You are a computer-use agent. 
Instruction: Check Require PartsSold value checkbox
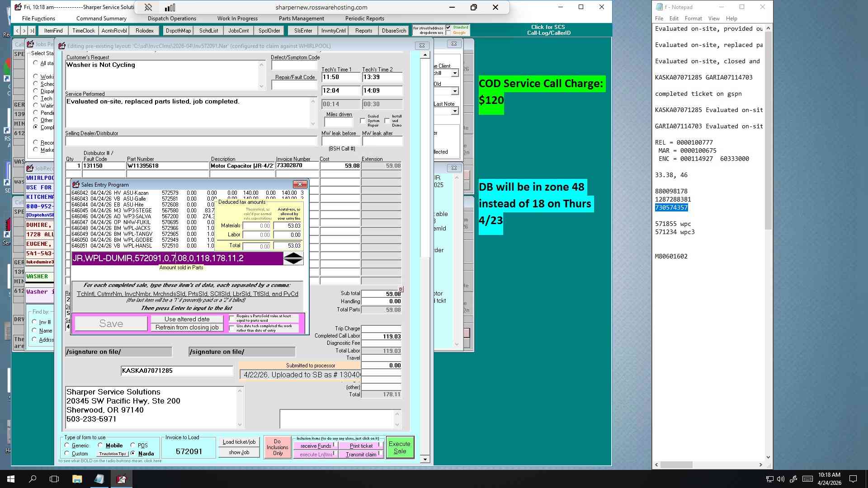tap(232, 319)
